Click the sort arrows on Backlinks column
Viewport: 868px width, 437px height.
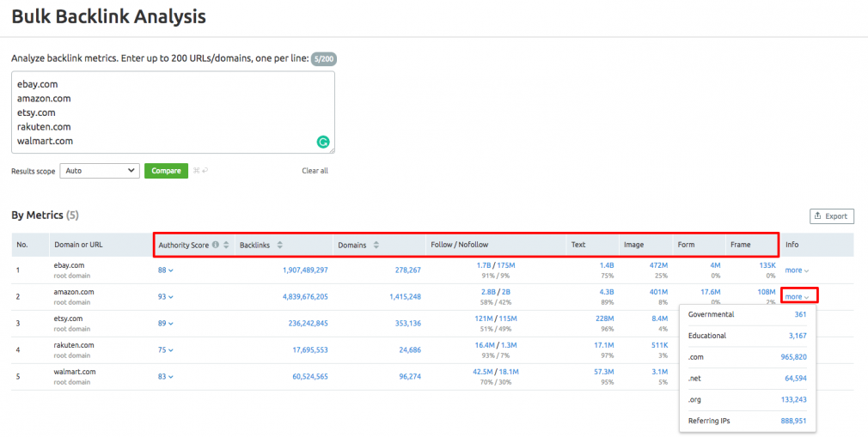pos(280,245)
